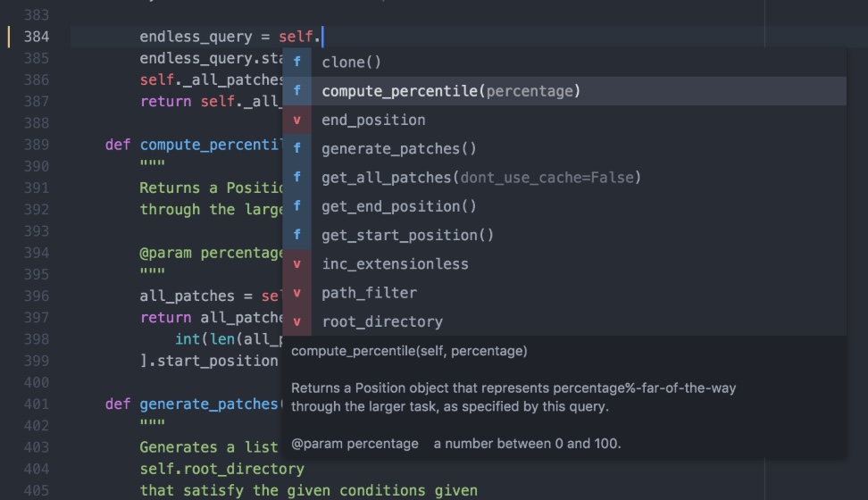This screenshot has height=500, width=868.
Task: Click line number 401 in the gutter
Action: 37,404
